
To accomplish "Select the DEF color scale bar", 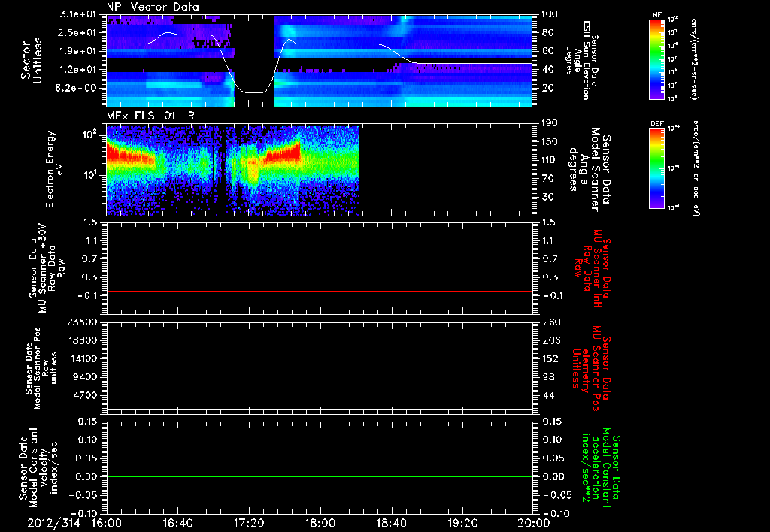I will [657, 168].
